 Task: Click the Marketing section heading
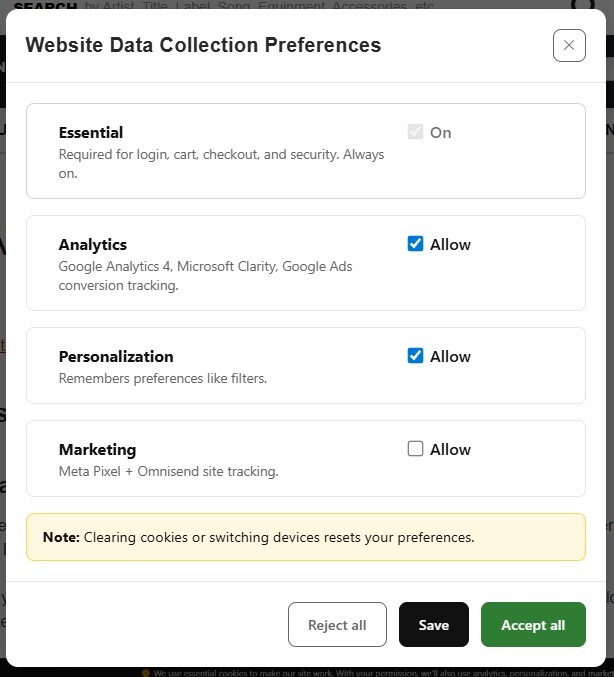[97, 449]
